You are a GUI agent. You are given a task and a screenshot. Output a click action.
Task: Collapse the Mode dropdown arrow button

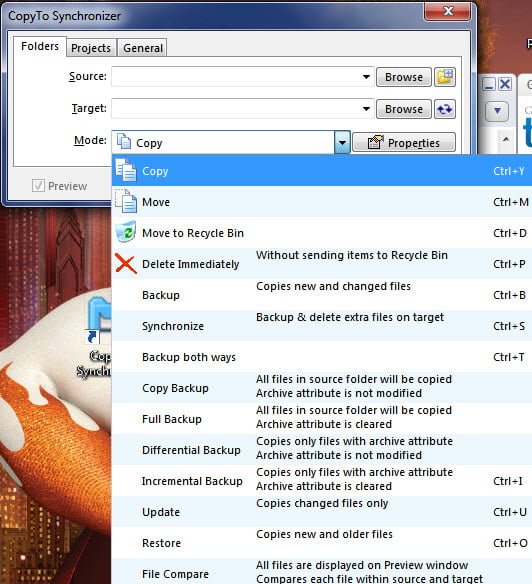342,142
